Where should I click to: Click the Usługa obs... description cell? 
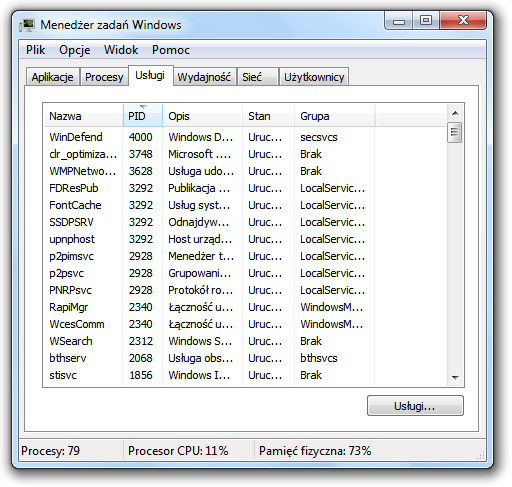[x=201, y=358]
